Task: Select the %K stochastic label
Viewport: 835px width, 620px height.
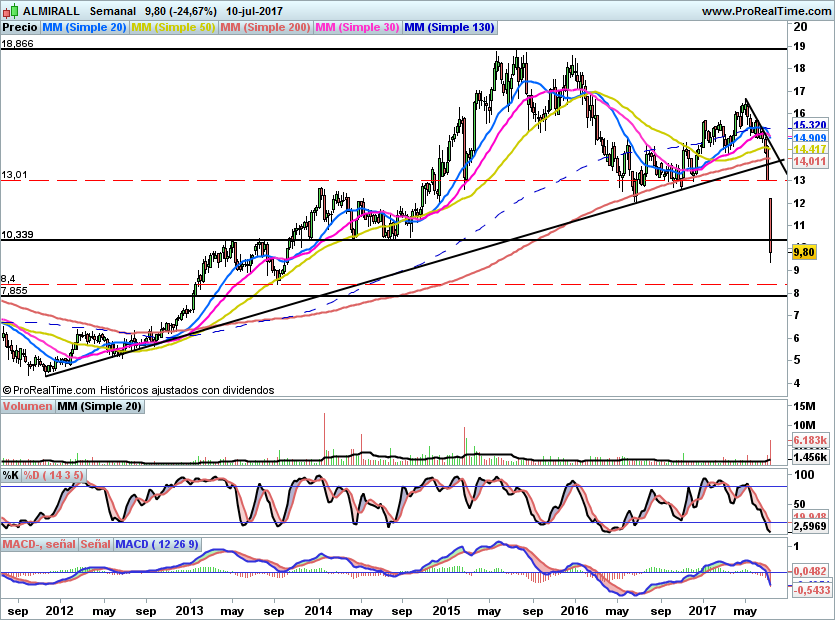Action: (11, 475)
